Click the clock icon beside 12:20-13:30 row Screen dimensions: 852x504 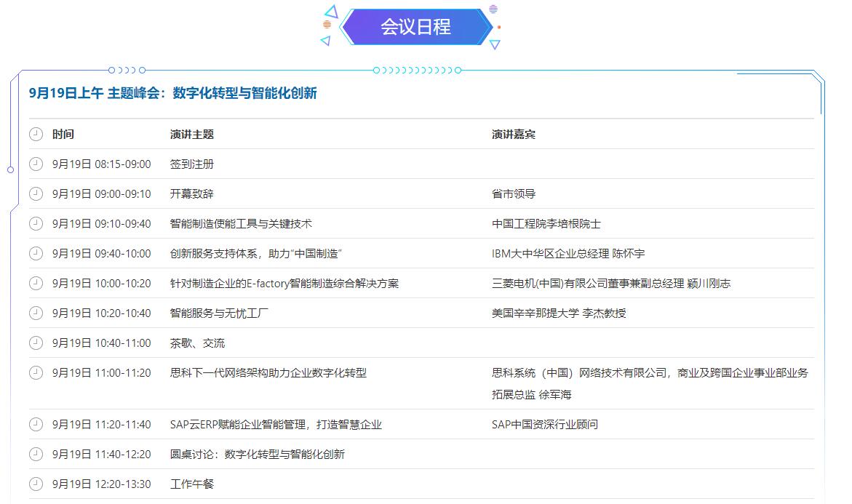[x=36, y=484]
